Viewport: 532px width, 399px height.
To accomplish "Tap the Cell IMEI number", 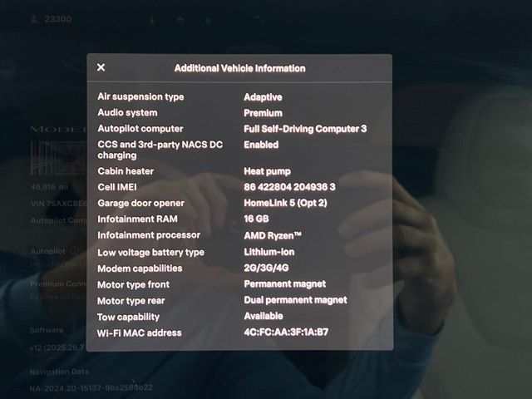I will 289,187.
